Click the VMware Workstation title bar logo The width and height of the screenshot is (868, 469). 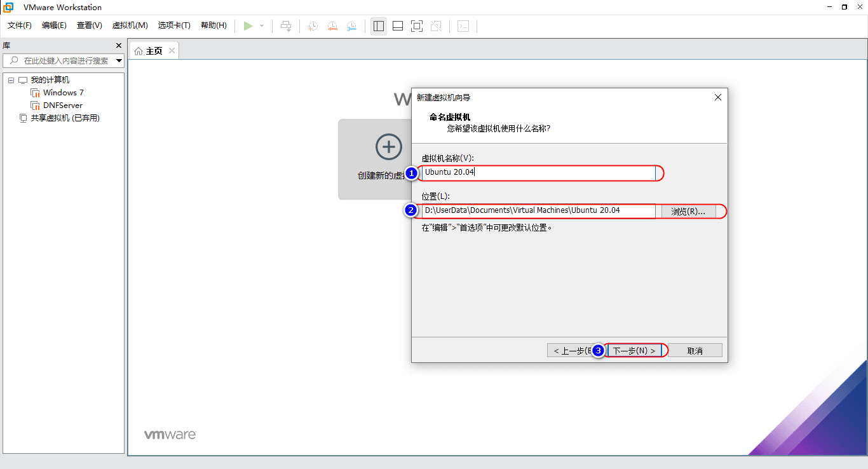point(9,7)
